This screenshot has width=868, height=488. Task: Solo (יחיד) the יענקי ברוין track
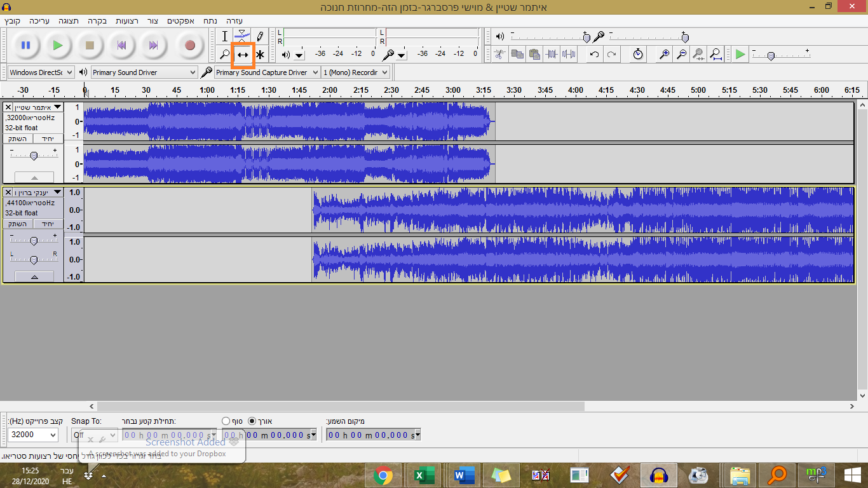click(x=48, y=224)
